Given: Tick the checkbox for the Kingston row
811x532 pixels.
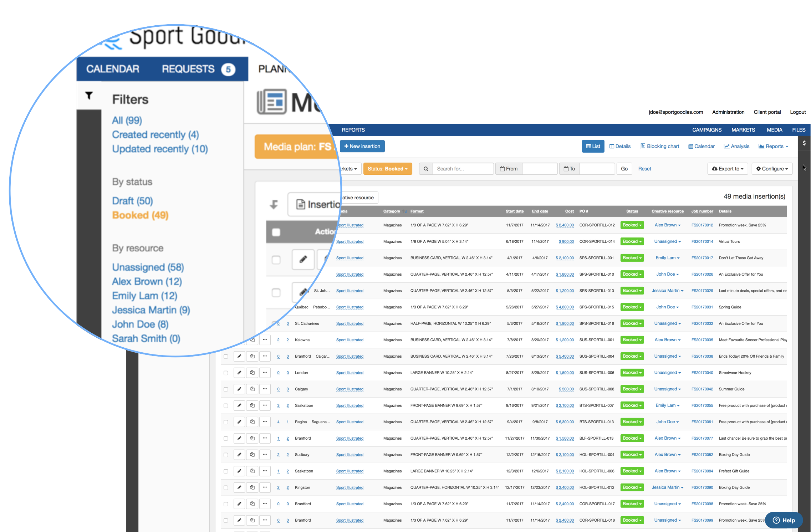Looking at the screenshot, I should point(226,487).
